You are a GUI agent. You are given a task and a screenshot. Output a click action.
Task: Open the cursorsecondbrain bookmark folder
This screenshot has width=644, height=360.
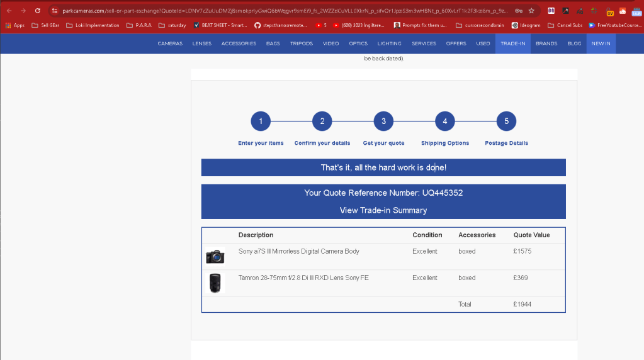point(480,25)
